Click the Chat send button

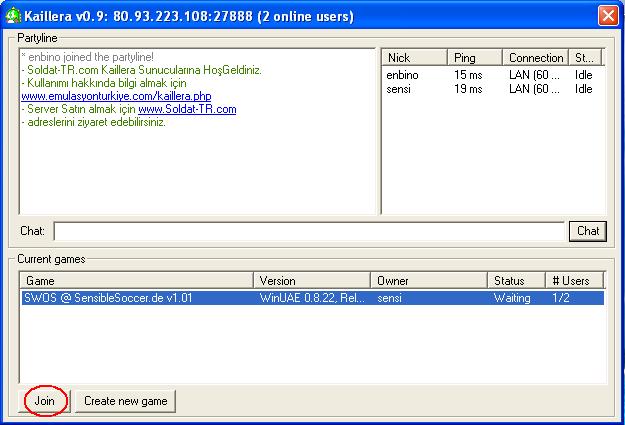point(588,231)
